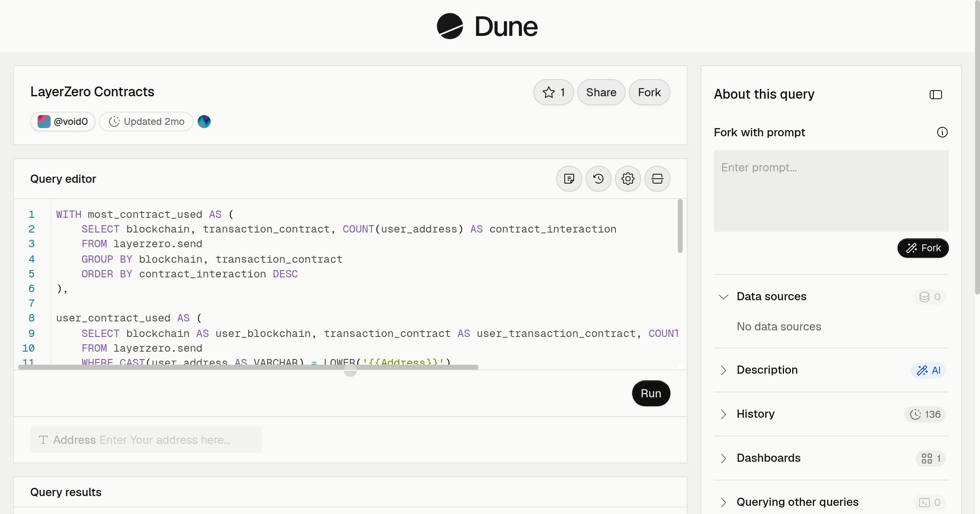This screenshot has height=514, width=980.
Task: Fork the query from the title bar
Action: (x=649, y=92)
